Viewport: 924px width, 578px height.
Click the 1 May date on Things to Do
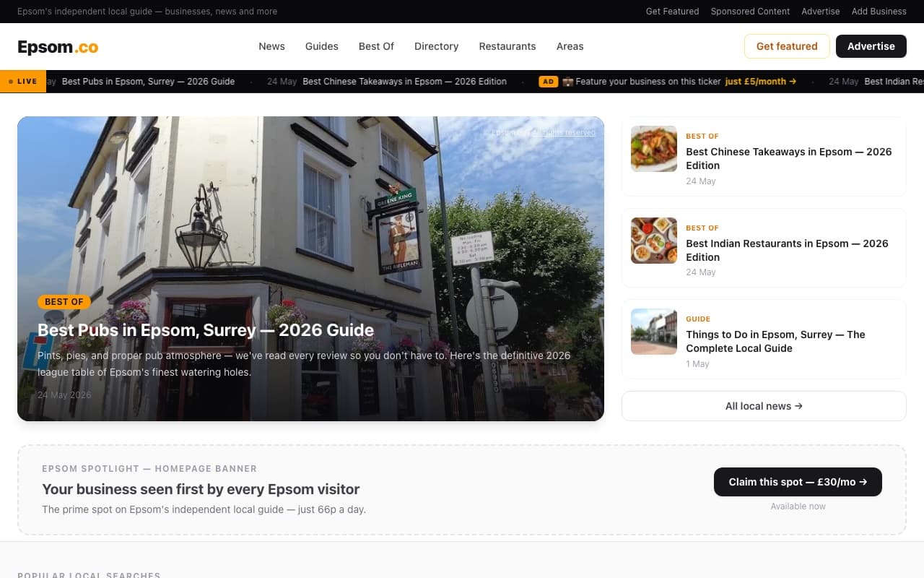click(697, 364)
